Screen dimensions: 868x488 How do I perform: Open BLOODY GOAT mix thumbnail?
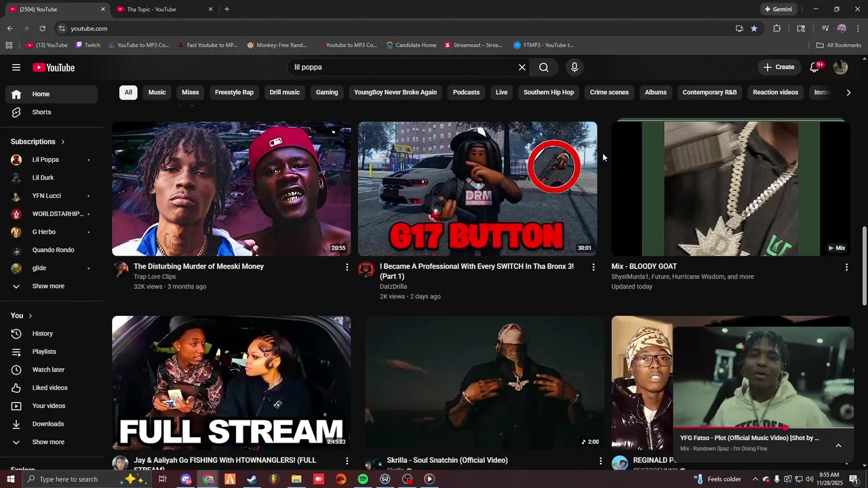click(x=730, y=188)
